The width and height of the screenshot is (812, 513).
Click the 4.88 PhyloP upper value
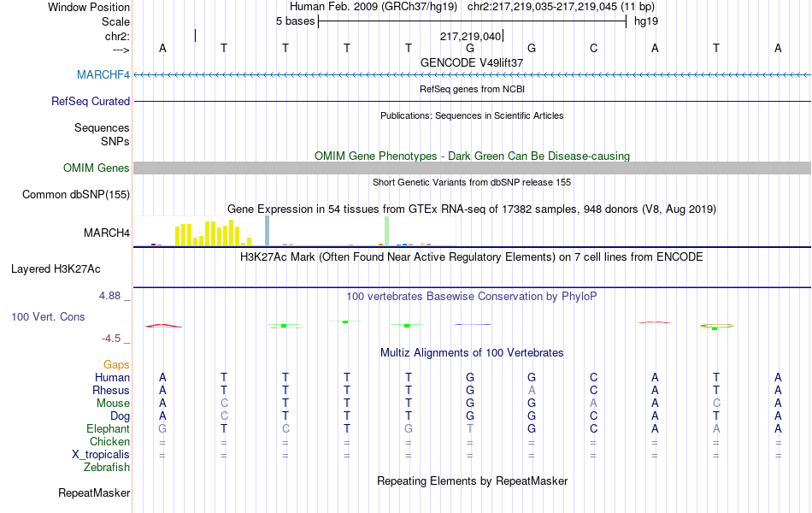click(109, 295)
